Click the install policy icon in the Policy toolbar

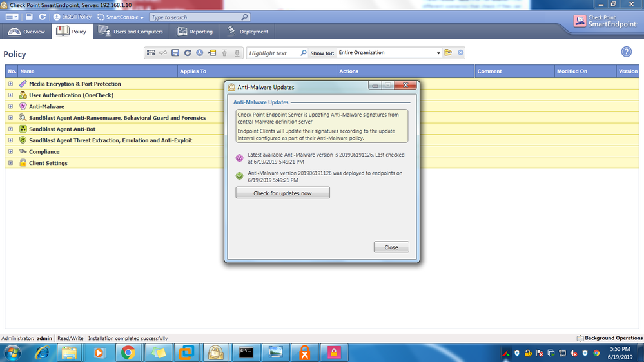tap(200, 53)
